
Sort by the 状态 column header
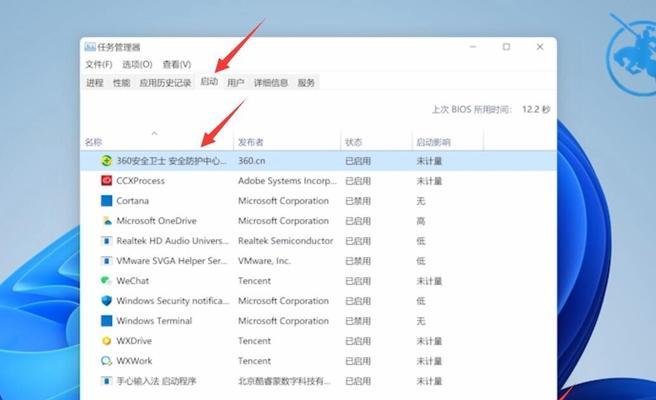[354, 142]
